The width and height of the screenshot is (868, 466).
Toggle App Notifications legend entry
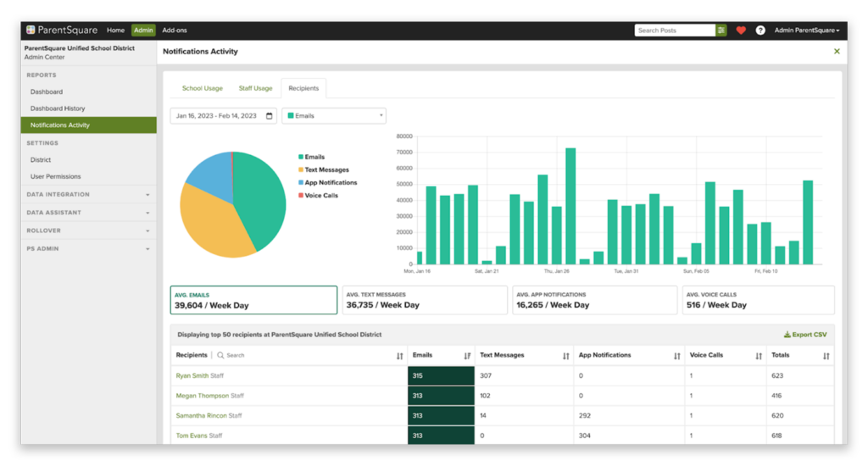pyautogui.click(x=328, y=183)
